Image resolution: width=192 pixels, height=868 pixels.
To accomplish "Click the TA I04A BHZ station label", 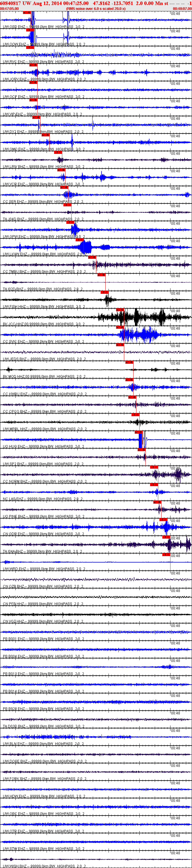I will 43,551.
